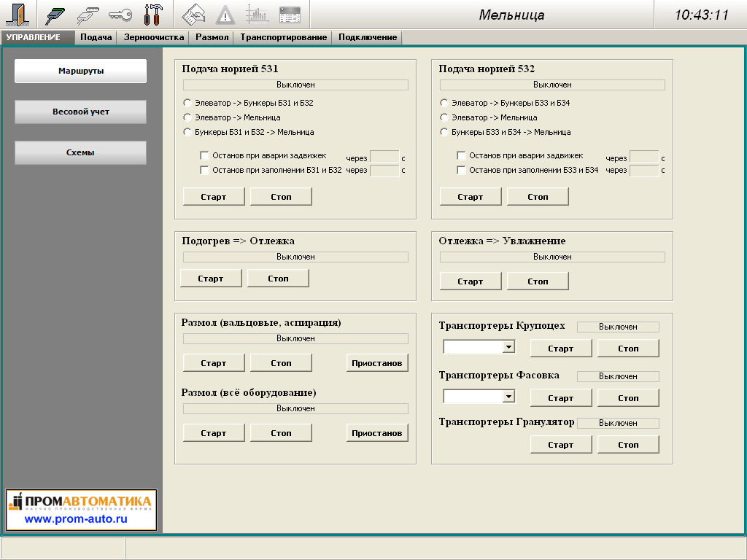Click delay seconds field for 532 аварии задвижек
Screen dimensions: 747x560
(x=643, y=157)
